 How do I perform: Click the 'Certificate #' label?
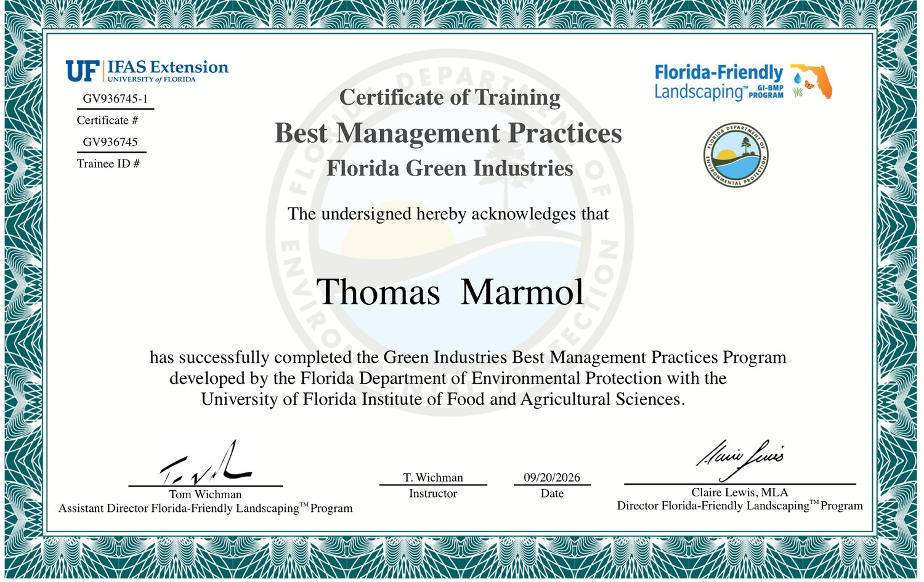click(107, 120)
